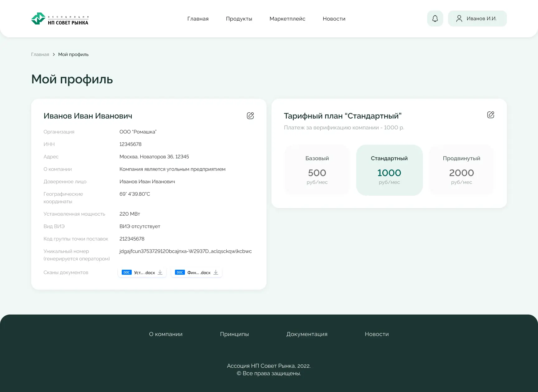Choose the Продвинутый 2000 руб/мес plan

(461, 170)
